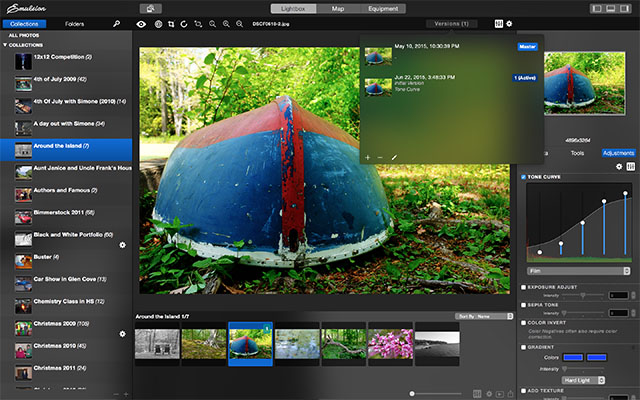Viewport: 640px width, 400px height.
Task: Click the sliders icon next to Versions
Action: [x=498, y=24]
